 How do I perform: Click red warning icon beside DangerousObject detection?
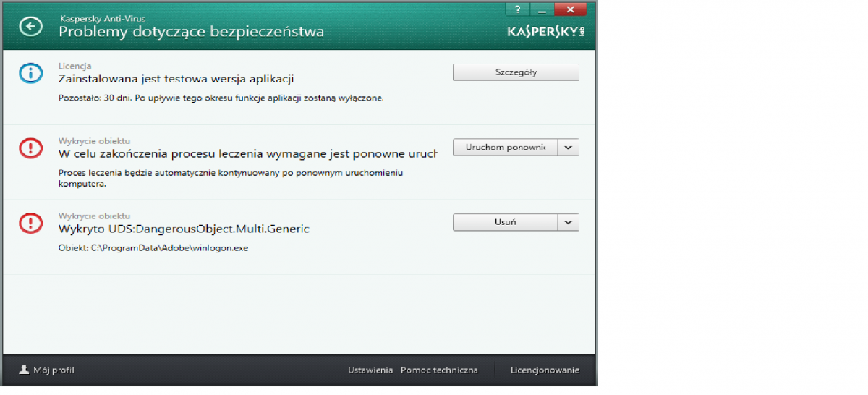pyautogui.click(x=30, y=223)
